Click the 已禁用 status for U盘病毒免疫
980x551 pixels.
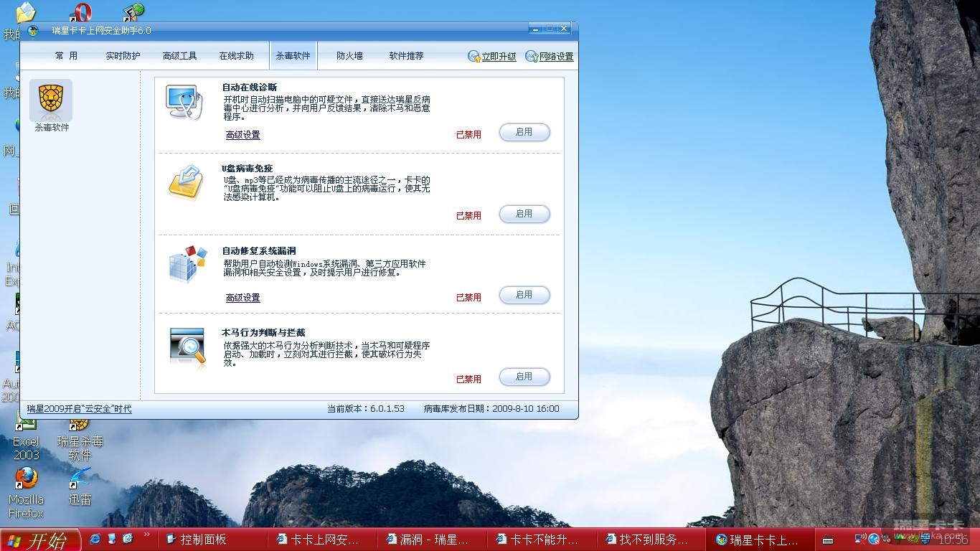[x=468, y=215]
